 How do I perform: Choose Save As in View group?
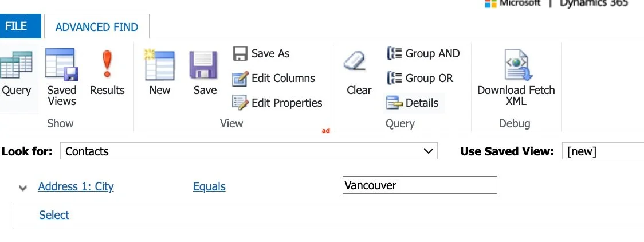point(261,53)
